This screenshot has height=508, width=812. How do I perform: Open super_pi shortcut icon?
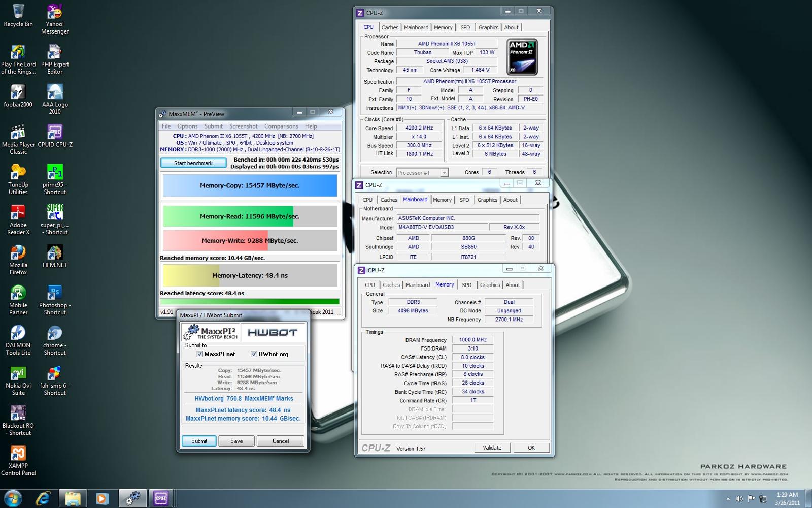pos(55,220)
